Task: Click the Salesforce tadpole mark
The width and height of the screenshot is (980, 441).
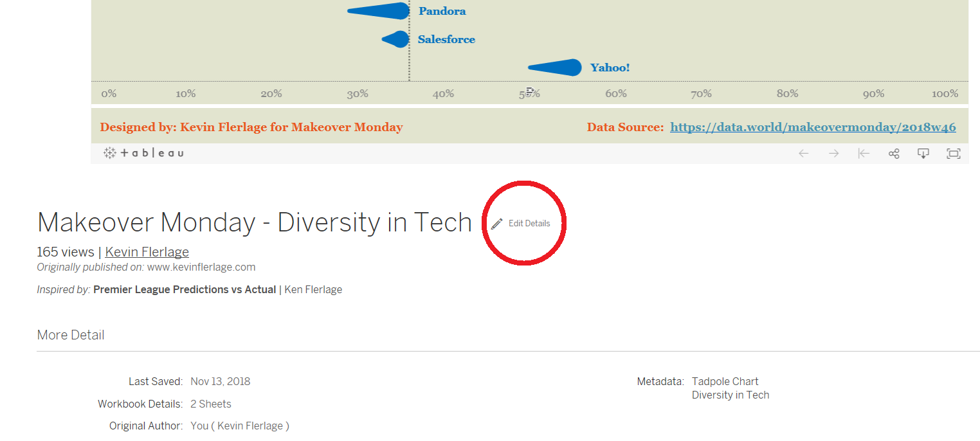Action: coord(395,39)
